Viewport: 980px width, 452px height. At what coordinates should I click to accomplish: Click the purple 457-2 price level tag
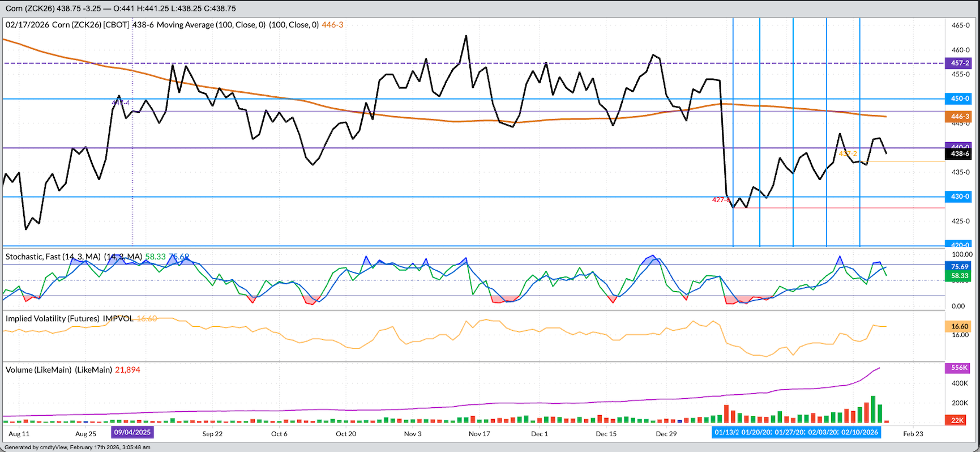tap(959, 63)
